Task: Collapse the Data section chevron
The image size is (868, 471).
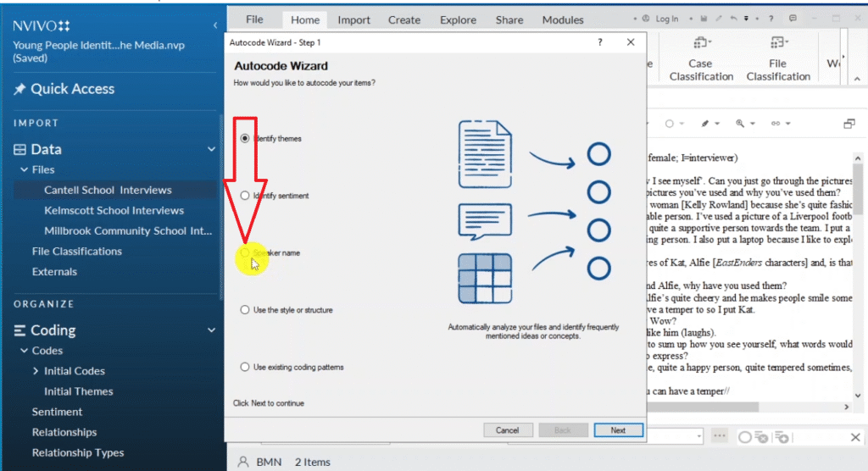Action: tap(211, 149)
